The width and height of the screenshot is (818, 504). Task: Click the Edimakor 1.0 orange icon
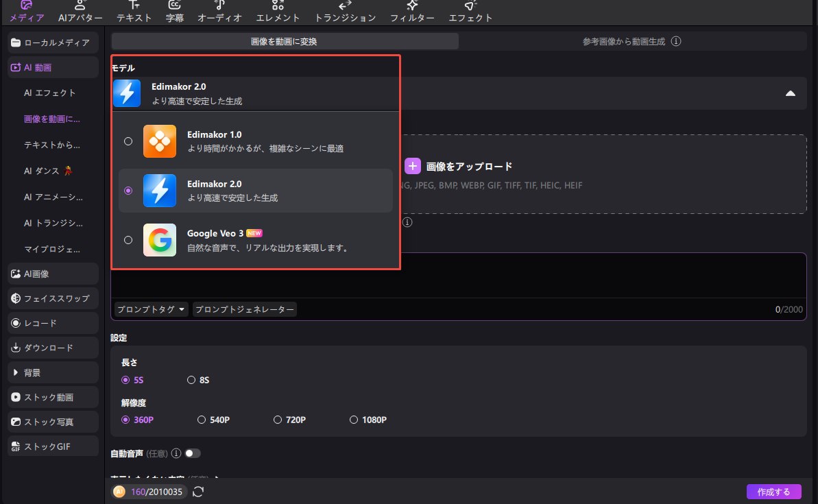click(x=160, y=141)
